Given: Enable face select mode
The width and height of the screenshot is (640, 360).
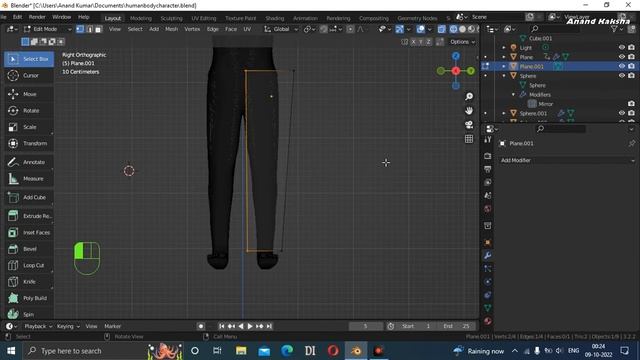Looking at the screenshot, I should [x=98, y=29].
